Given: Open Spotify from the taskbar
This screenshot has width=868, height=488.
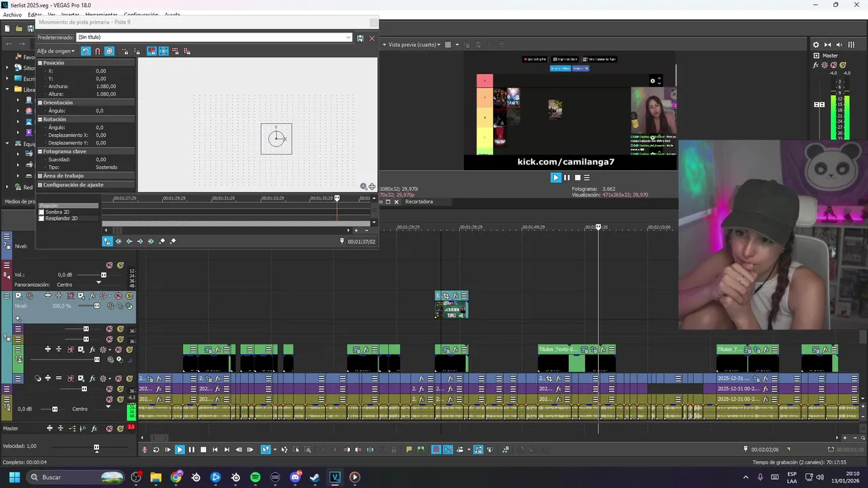Looking at the screenshot, I should pos(255,477).
